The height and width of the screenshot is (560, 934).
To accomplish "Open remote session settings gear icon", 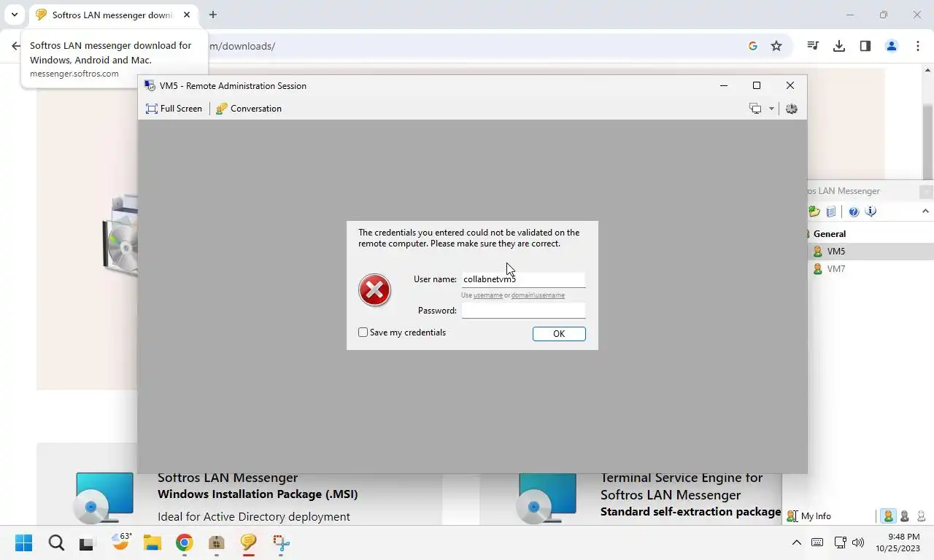I will click(x=792, y=109).
